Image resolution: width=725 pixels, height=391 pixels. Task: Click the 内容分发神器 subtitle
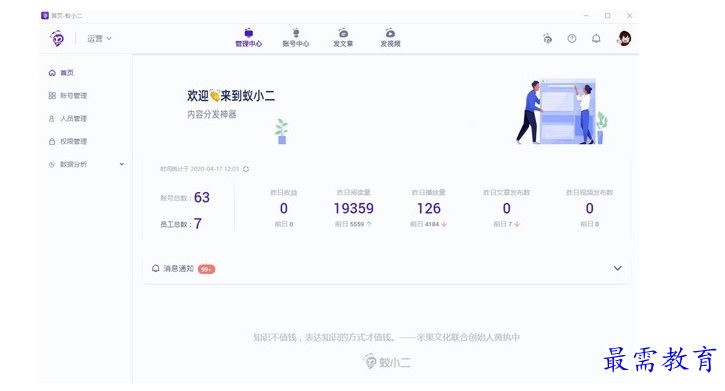click(x=212, y=114)
